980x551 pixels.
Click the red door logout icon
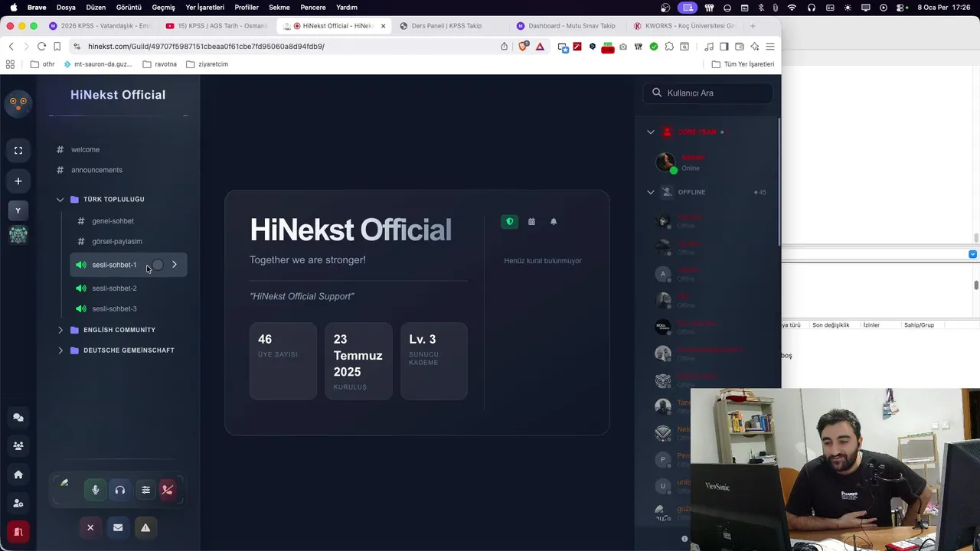[x=18, y=531]
